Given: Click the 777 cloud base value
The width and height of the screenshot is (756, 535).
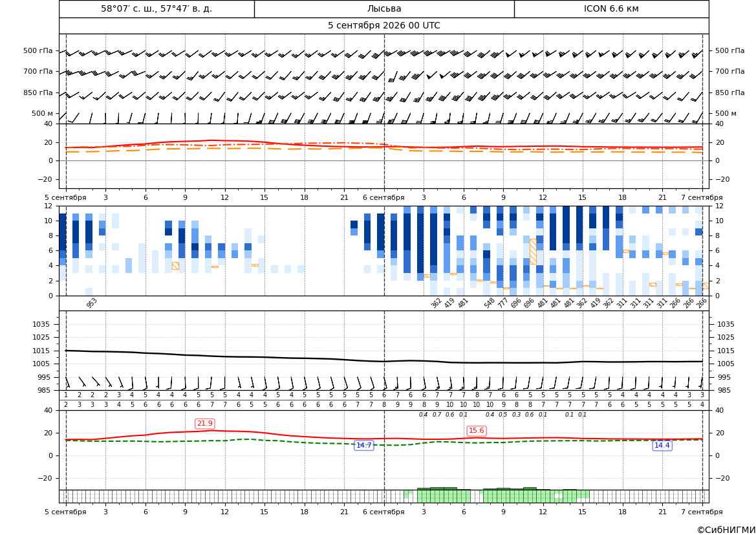Looking at the screenshot, I should [503, 303].
